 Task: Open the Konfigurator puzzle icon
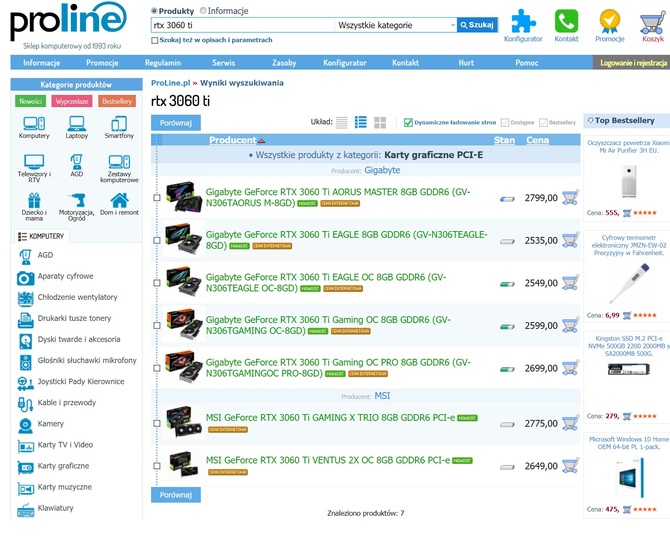[x=523, y=21]
